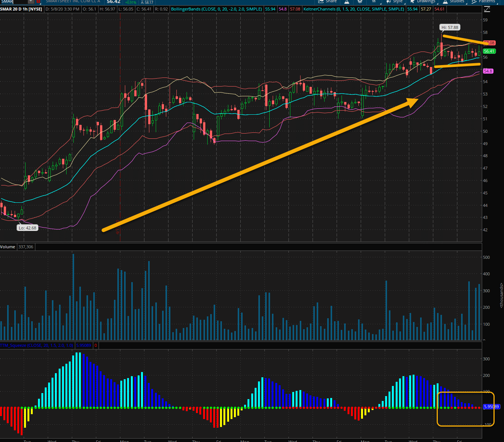
Task: Open the flask tools icon next to Share
Action: (347, 2)
